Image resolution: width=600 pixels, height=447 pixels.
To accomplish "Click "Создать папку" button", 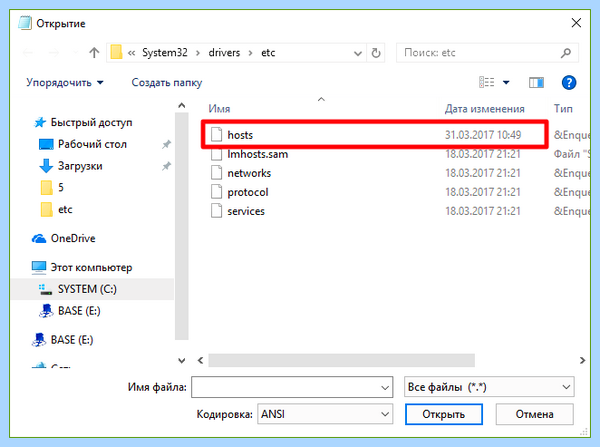I will [167, 83].
